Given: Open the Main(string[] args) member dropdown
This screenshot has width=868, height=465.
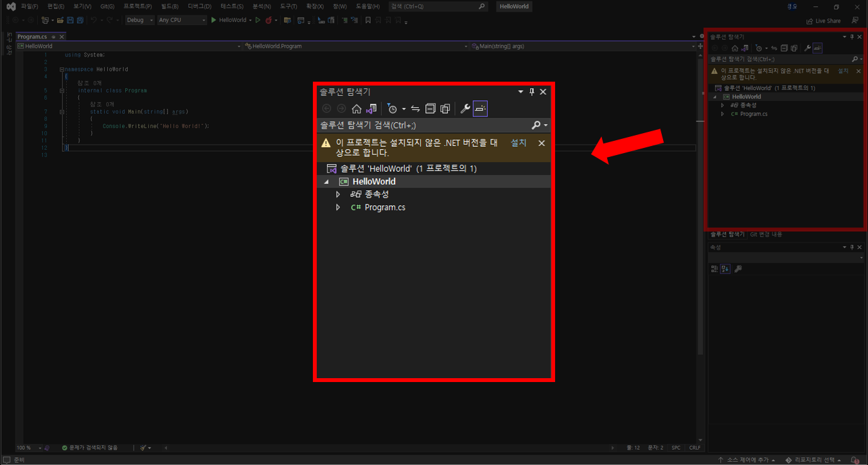Looking at the screenshot, I should (x=583, y=46).
